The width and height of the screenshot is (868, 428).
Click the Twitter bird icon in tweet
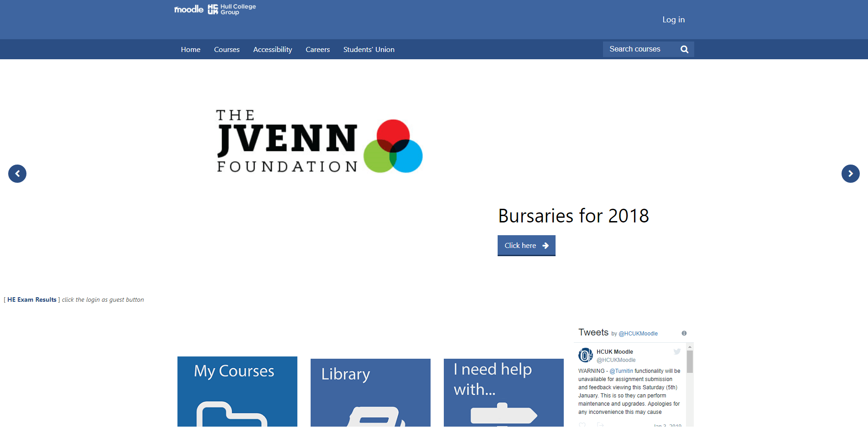[677, 351]
